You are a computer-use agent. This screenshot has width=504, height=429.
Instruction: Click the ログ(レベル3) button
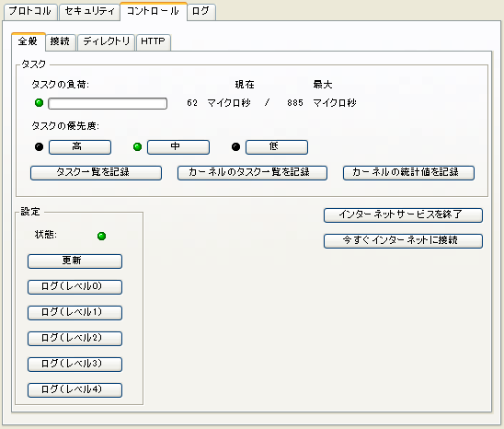74,364
